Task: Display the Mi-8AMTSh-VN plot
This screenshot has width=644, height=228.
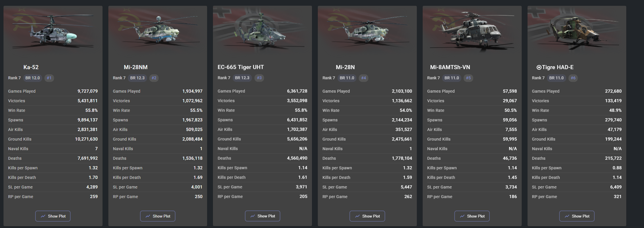Action: pos(472,216)
